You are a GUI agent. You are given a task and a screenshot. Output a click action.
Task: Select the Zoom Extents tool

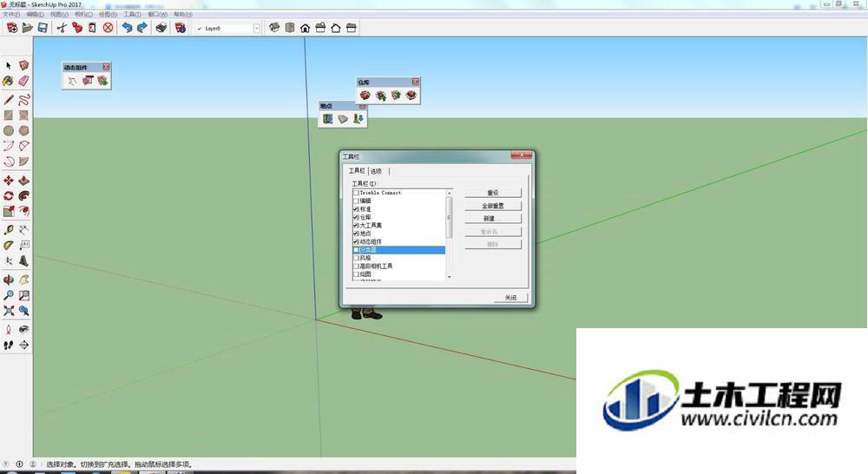[x=9, y=311]
